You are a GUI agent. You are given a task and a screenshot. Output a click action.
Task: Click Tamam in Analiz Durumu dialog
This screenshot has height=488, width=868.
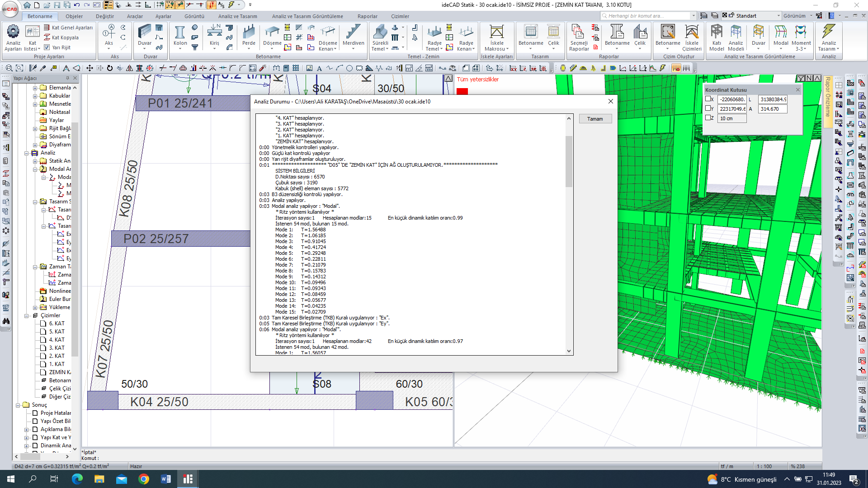(595, 119)
